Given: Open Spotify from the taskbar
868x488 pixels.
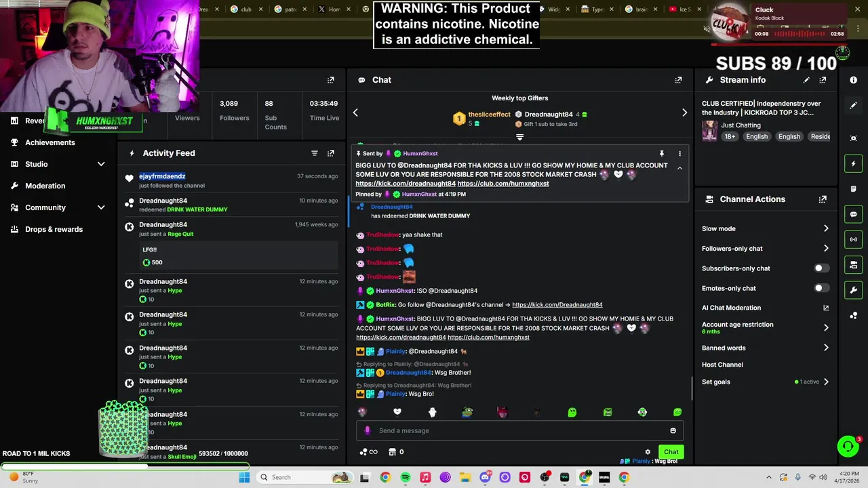Looking at the screenshot, I should pos(405,477).
